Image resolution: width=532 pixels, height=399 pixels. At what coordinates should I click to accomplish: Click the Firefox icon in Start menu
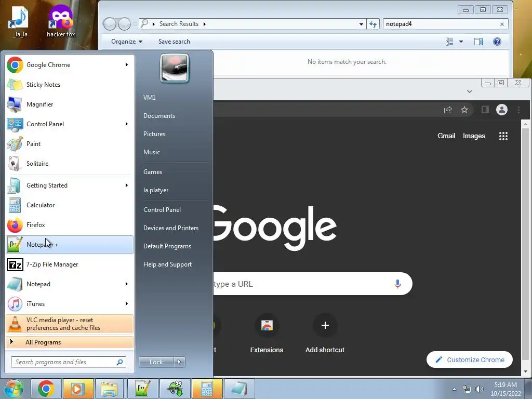click(x=15, y=225)
